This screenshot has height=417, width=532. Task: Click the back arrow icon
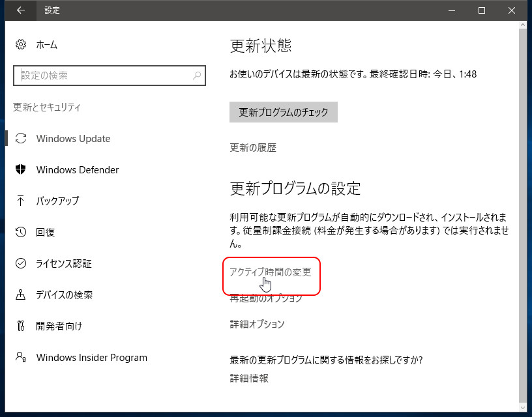pyautogui.click(x=20, y=10)
